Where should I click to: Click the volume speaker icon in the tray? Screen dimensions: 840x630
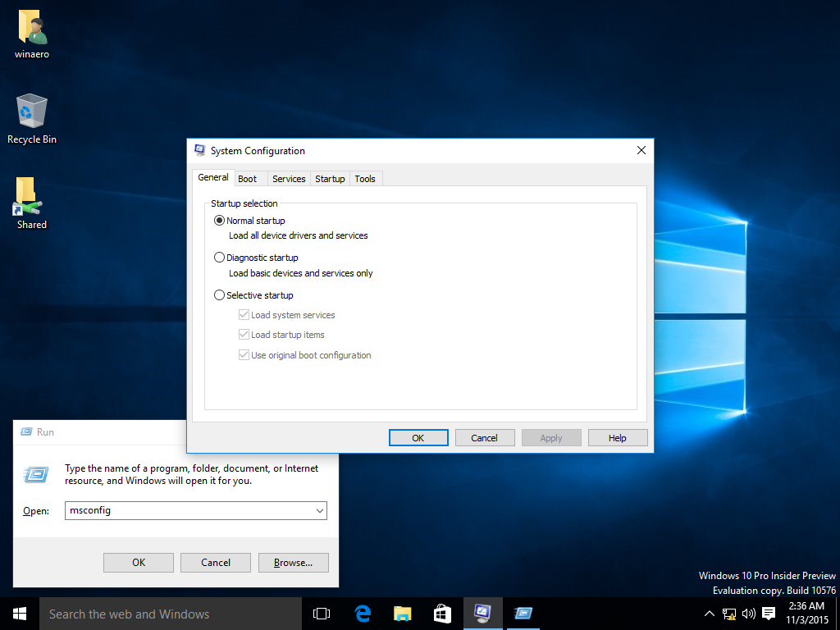point(747,613)
